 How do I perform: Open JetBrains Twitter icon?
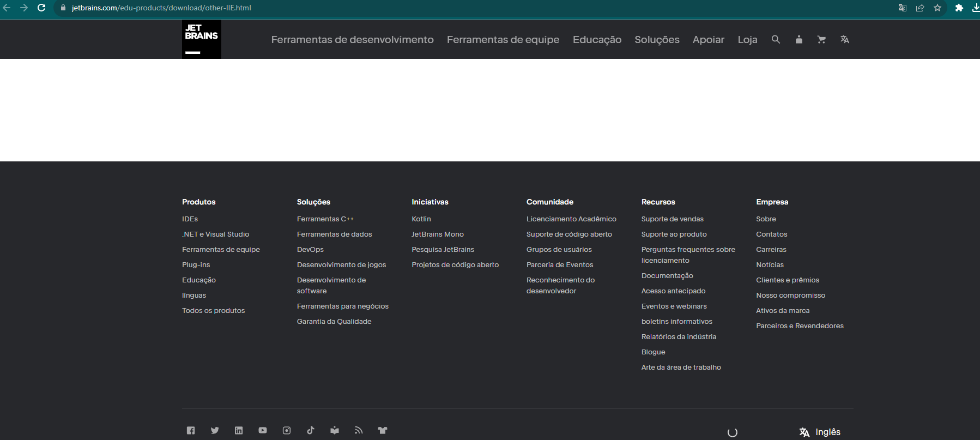click(215, 430)
